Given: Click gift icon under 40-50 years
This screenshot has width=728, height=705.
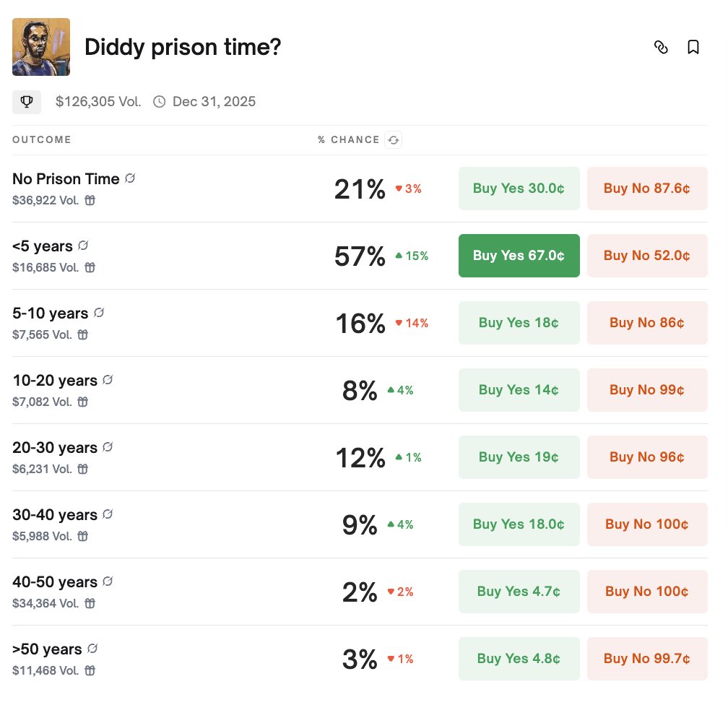Looking at the screenshot, I should coord(90,603).
